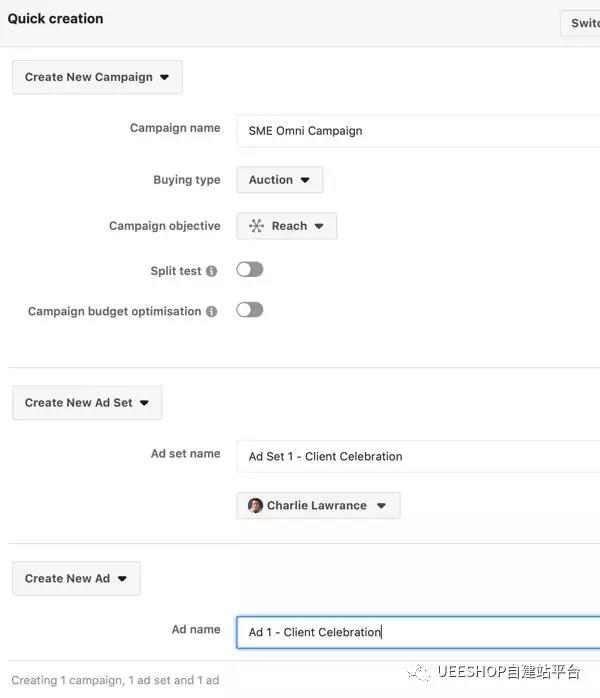The width and height of the screenshot is (600, 698).
Task: Click the Campaign objective label
Action: pos(164,226)
